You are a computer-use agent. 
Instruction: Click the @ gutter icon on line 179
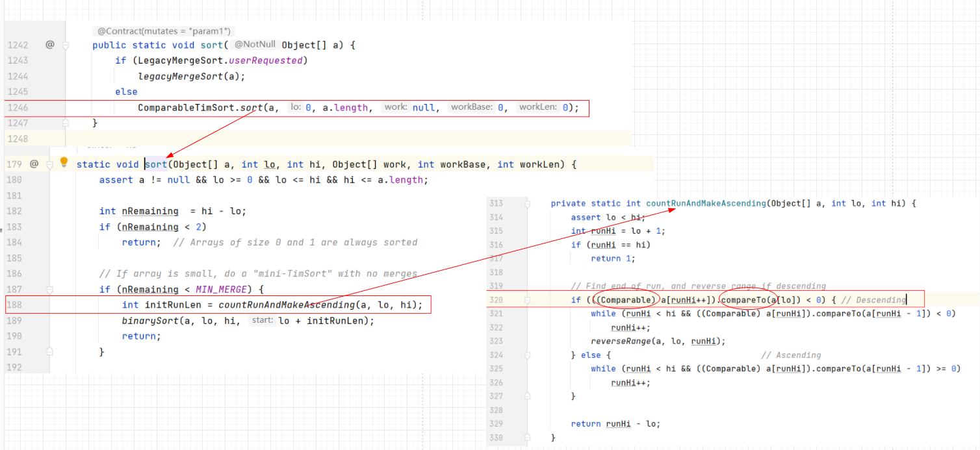click(x=34, y=164)
